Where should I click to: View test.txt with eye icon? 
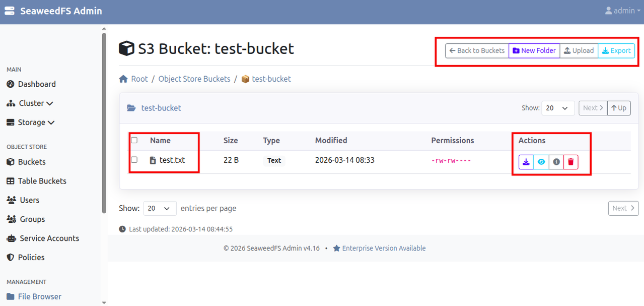(541, 162)
